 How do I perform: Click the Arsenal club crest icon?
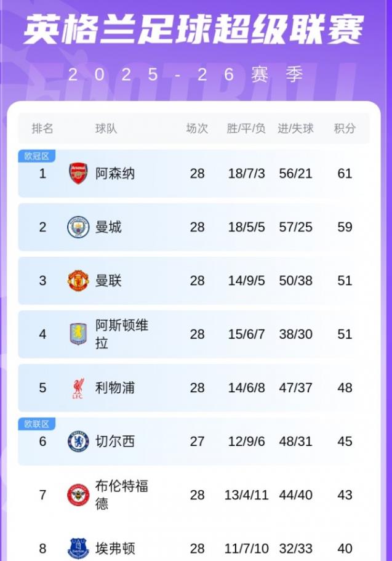[78, 174]
